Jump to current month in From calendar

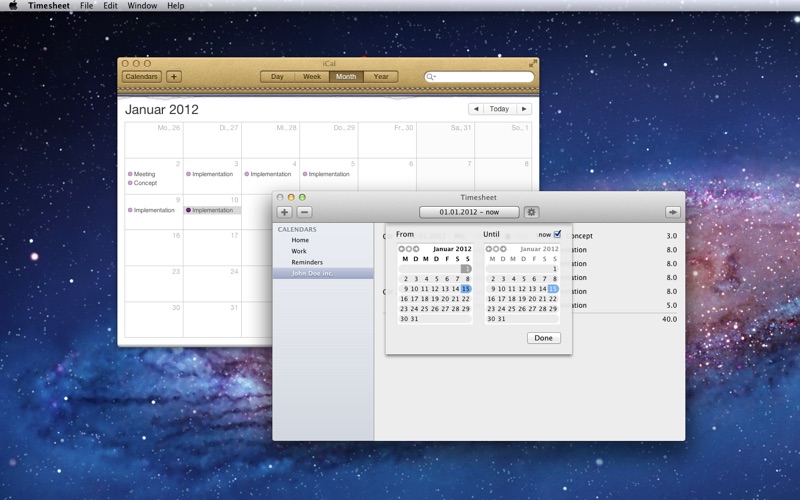tap(409, 249)
